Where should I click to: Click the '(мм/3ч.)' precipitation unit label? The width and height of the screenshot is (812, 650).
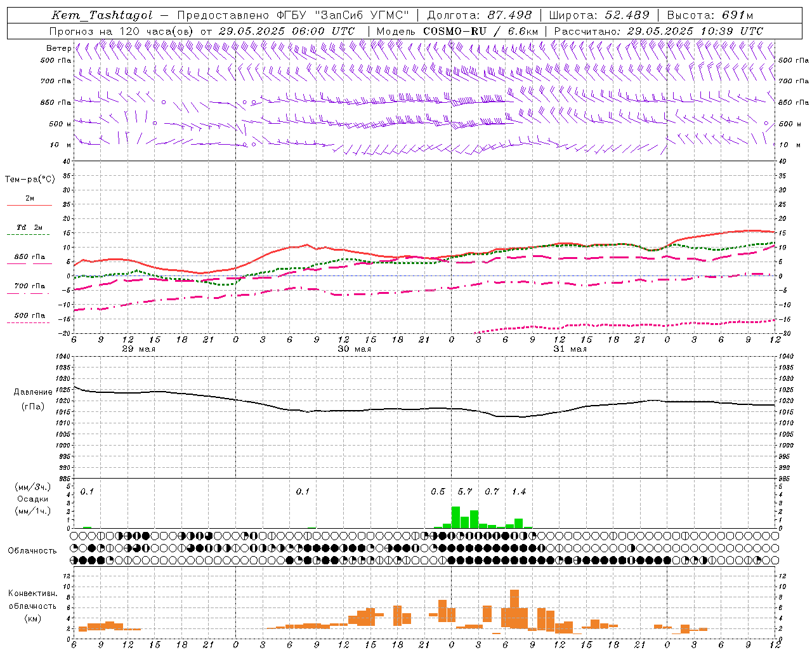point(32,487)
